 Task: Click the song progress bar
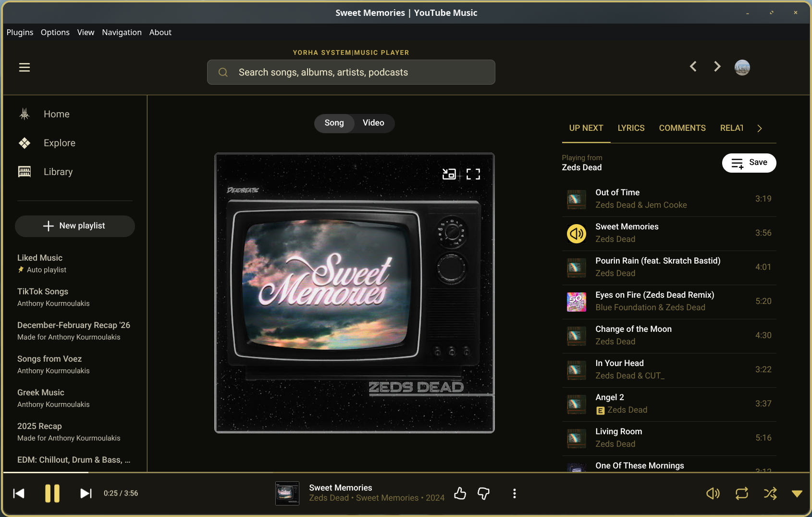[406, 473]
